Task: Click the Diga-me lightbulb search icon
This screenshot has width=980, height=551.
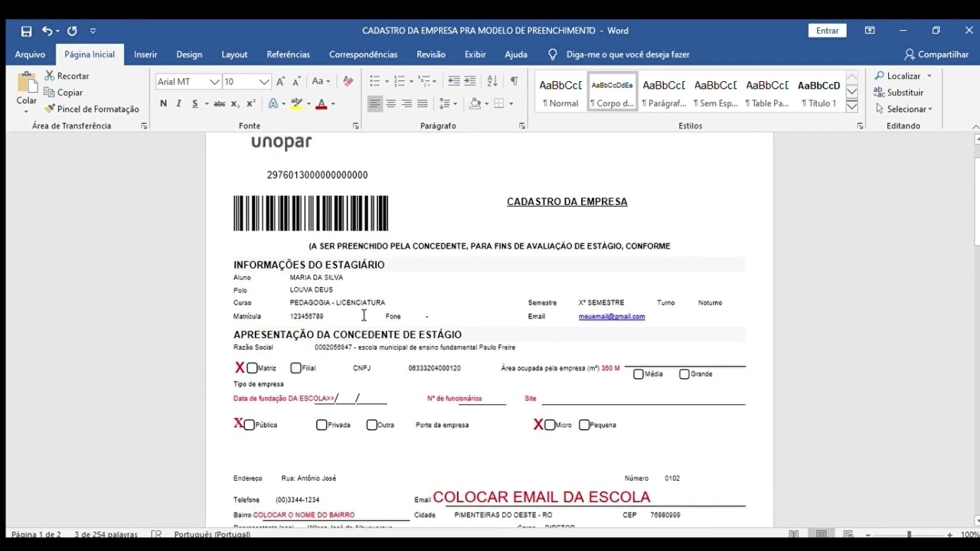Action: coord(553,54)
